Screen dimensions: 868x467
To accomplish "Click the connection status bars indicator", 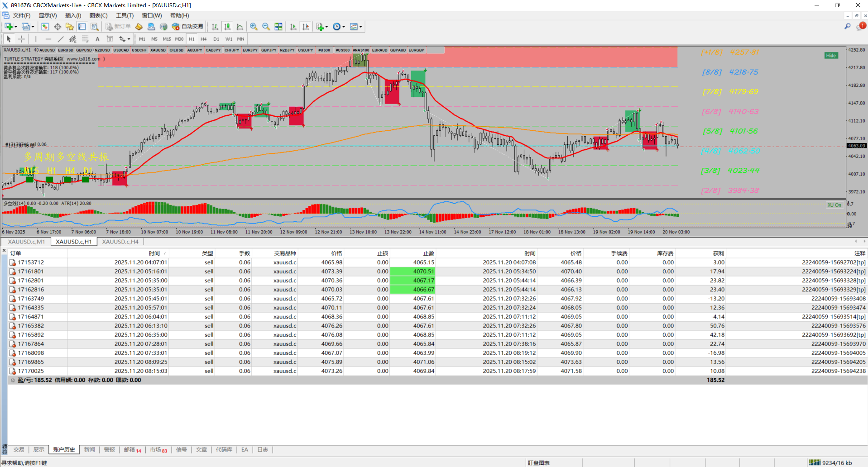I will point(815,462).
